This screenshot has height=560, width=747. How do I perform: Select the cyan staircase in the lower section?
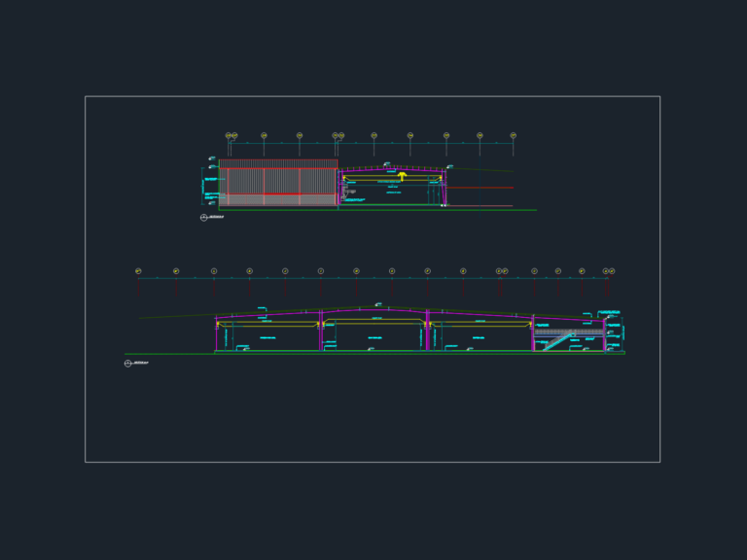coord(559,341)
